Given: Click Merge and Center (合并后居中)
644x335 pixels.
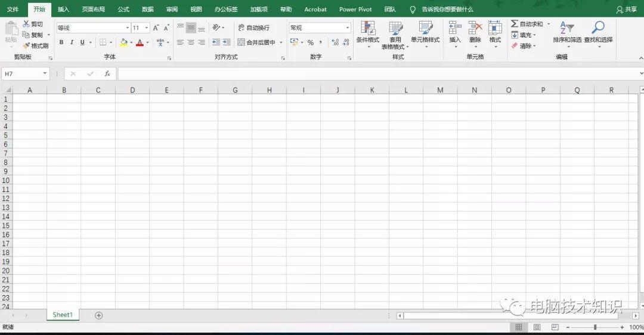Looking at the screenshot, I should (x=256, y=42).
